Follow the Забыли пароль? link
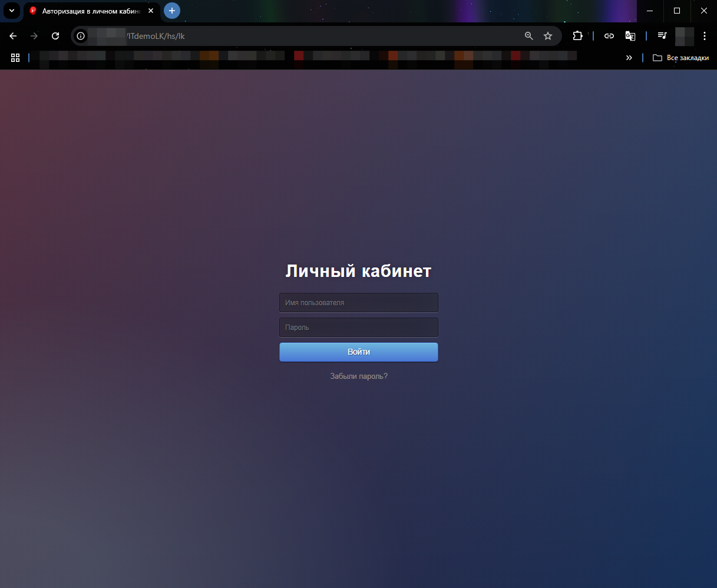Image resolution: width=717 pixels, height=588 pixels. (x=359, y=376)
